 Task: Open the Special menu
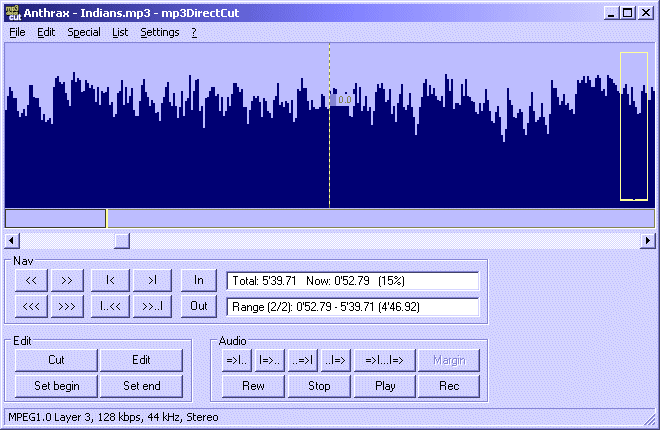pos(84,32)
